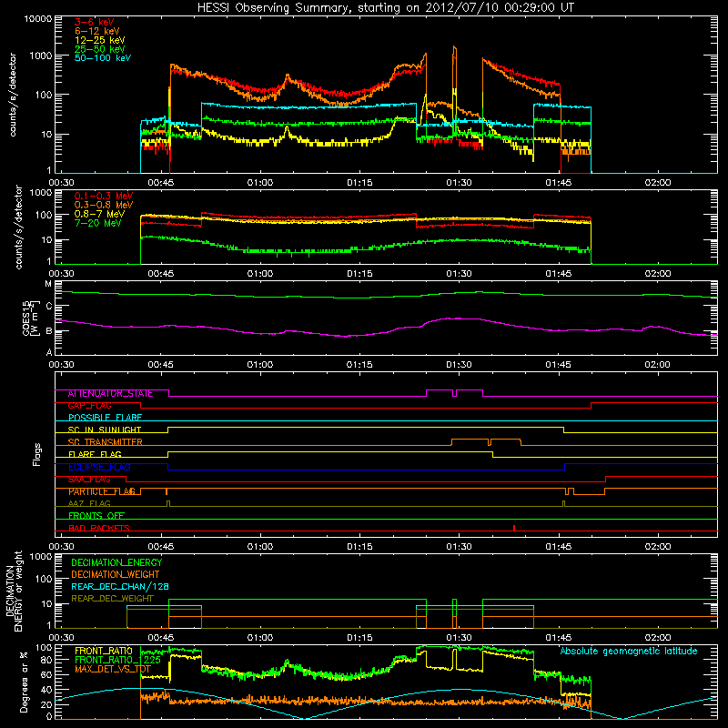The width and height of the screenshot is (728, 728).
Task: Select the BAD_PACKETS flag label
Action: coord(99,528)
